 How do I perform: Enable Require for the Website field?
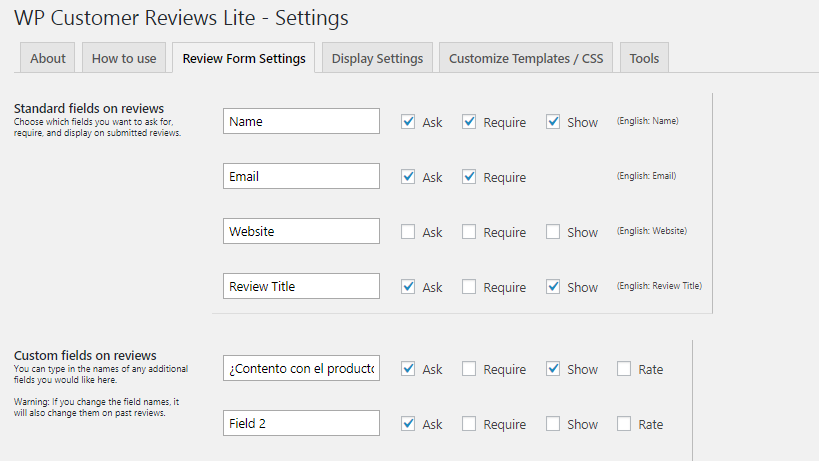(469, 231)
